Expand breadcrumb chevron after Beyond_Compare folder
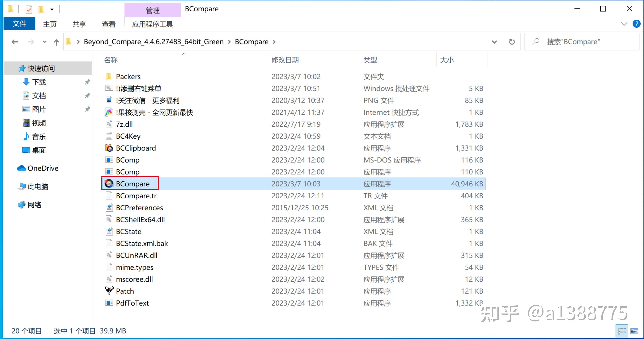 coord(229,42)
